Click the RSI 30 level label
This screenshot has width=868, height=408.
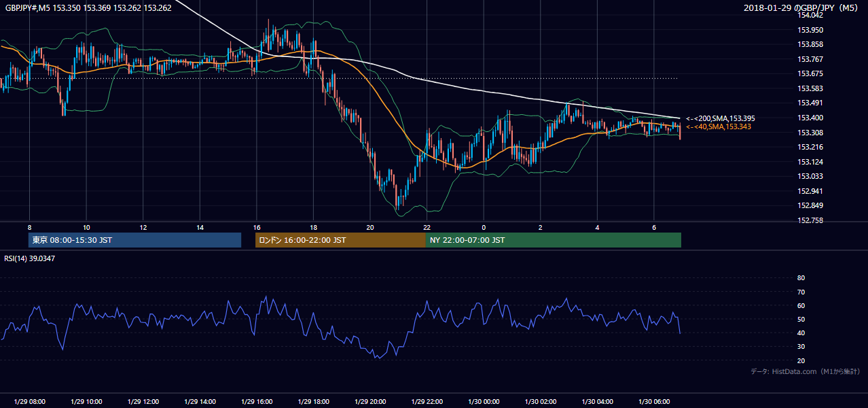coord(801,347)
